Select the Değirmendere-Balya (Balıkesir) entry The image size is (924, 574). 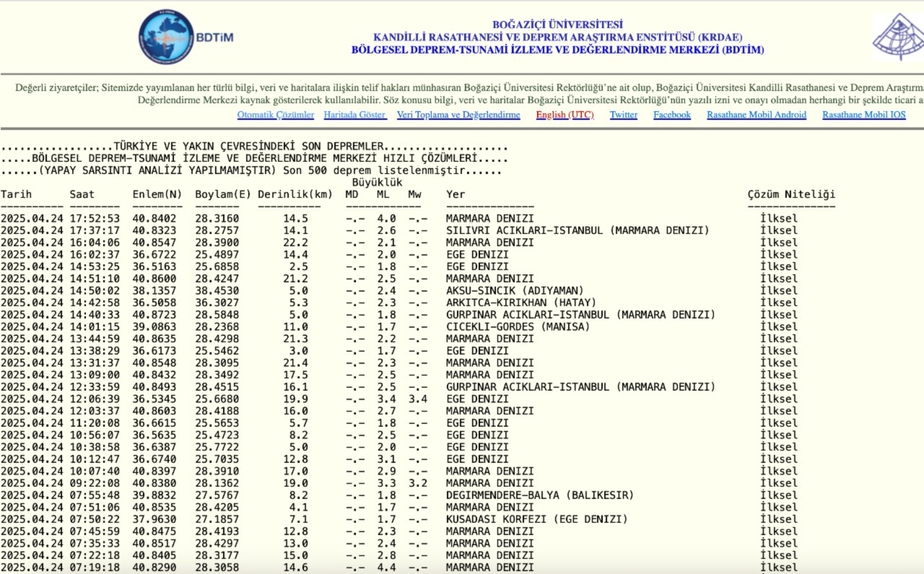539,495
